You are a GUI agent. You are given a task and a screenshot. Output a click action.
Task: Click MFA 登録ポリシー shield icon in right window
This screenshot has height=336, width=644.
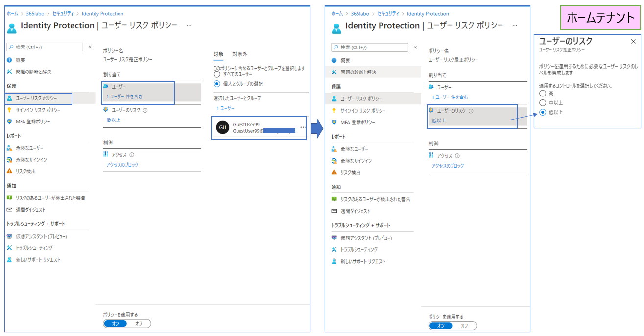coord(334,122)
